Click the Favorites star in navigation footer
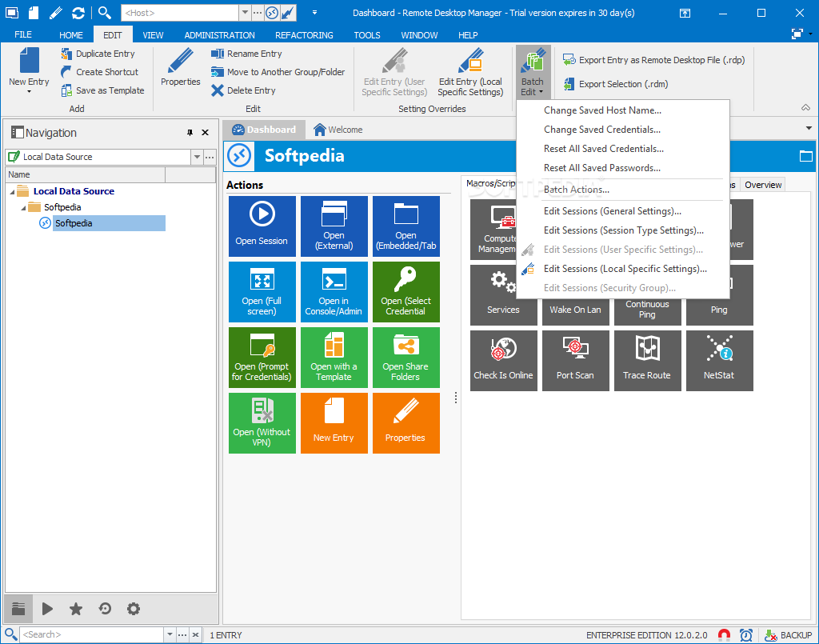The height and width of the screenshot is (644, 819). coord(76,609)
